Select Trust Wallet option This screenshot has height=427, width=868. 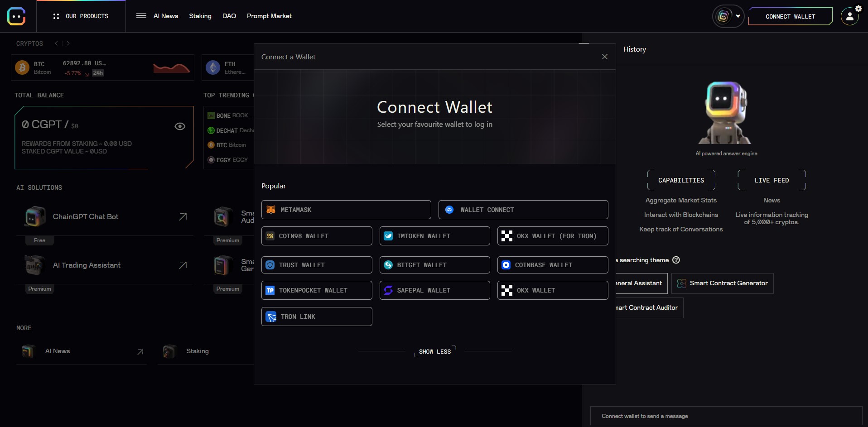coord(317,265)
